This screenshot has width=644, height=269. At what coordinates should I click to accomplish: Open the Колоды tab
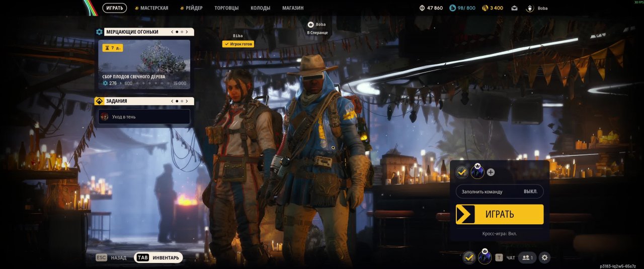point(260,8)
